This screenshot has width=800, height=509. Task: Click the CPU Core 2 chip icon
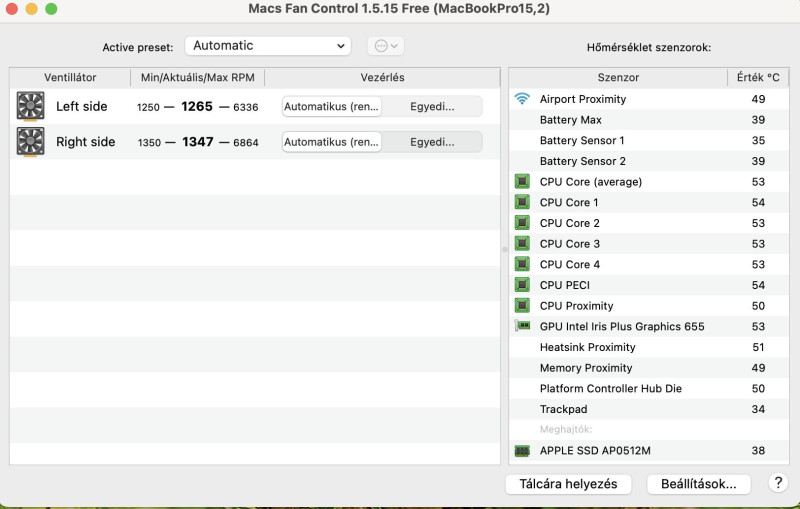coord(522,222)
